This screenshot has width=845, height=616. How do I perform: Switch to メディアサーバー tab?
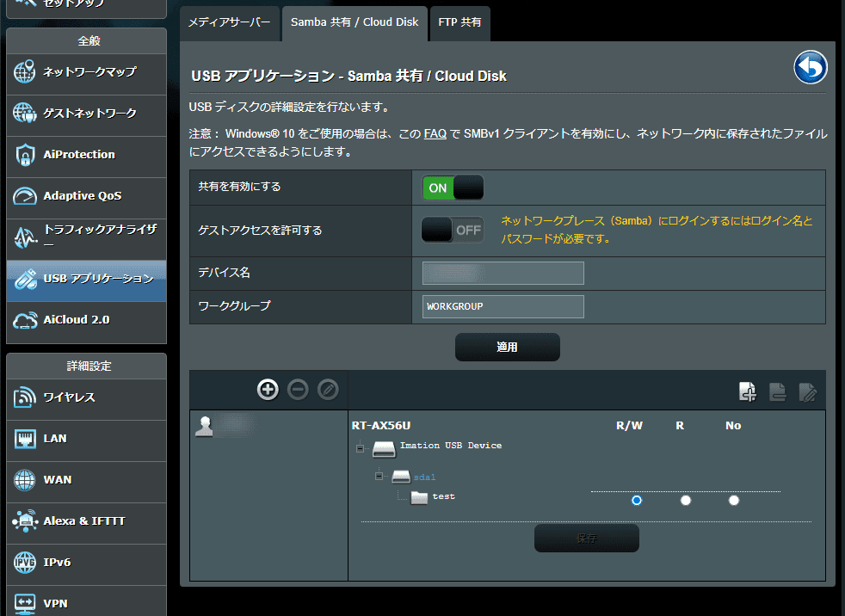(230, 22)
